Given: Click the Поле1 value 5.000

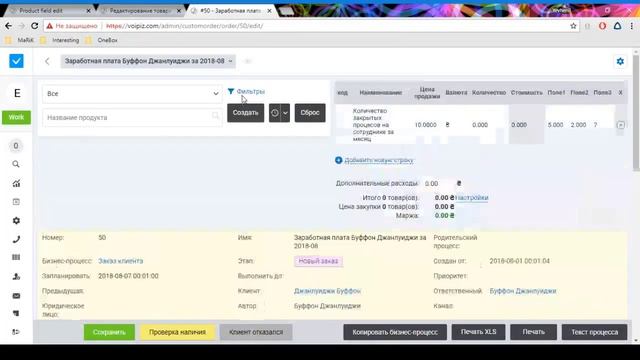Looking at the screenshot, I should click(555, 125).
